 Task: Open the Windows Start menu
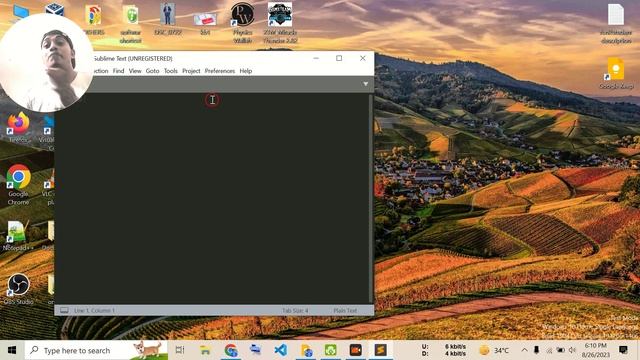[x=12, y=350]
